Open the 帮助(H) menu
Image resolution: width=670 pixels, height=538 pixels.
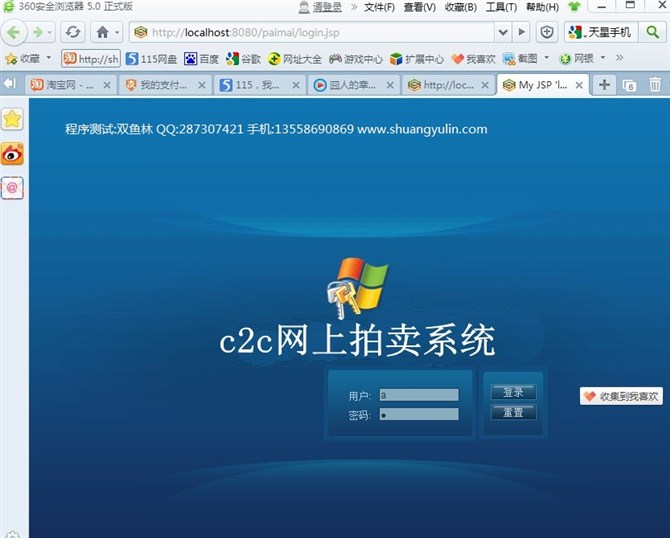point(543,7)
